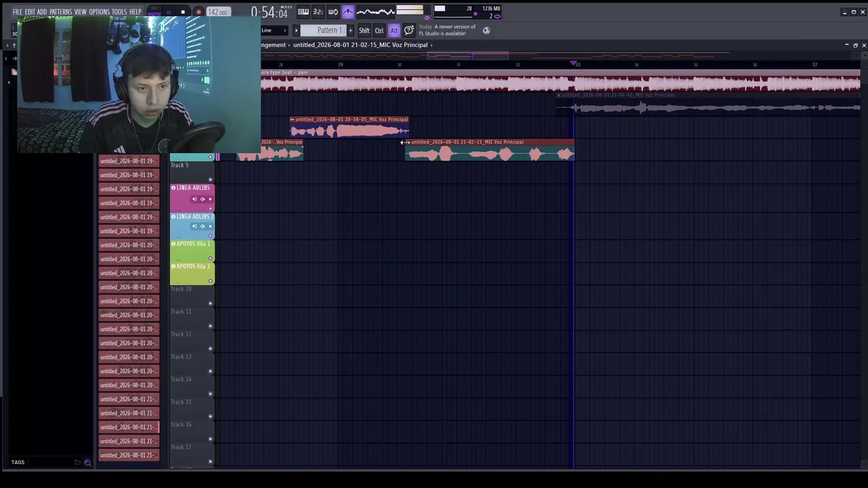Click the arrow left of Pattern 1
The image size is (868, 488).
[x=296, y=30]
